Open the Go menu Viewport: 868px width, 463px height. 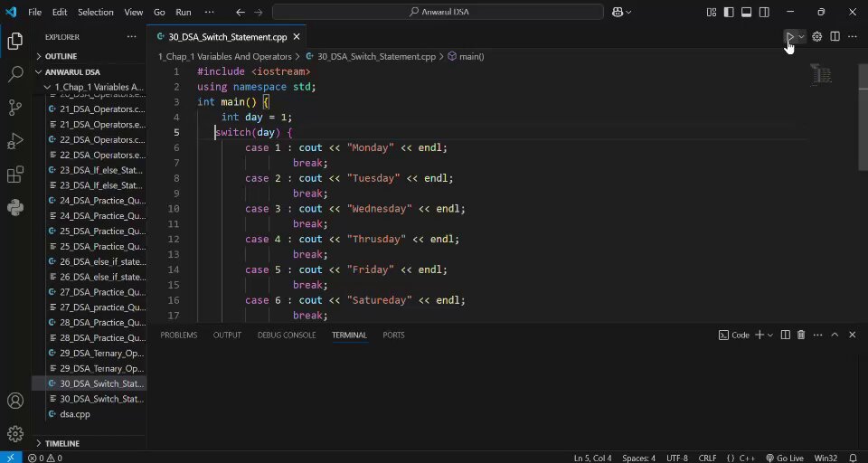coord(159,12)
